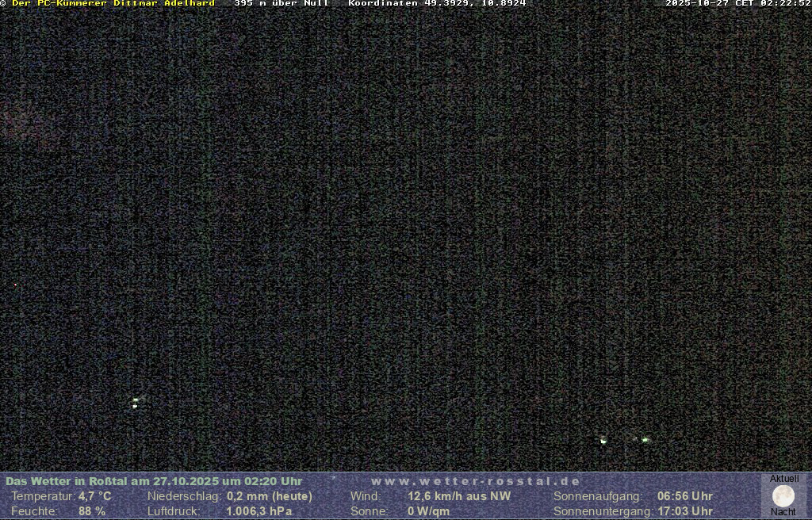Click the 'Aktuell' label above the moon
Viewport: 812px width, 520px height.
pos(784,479)
